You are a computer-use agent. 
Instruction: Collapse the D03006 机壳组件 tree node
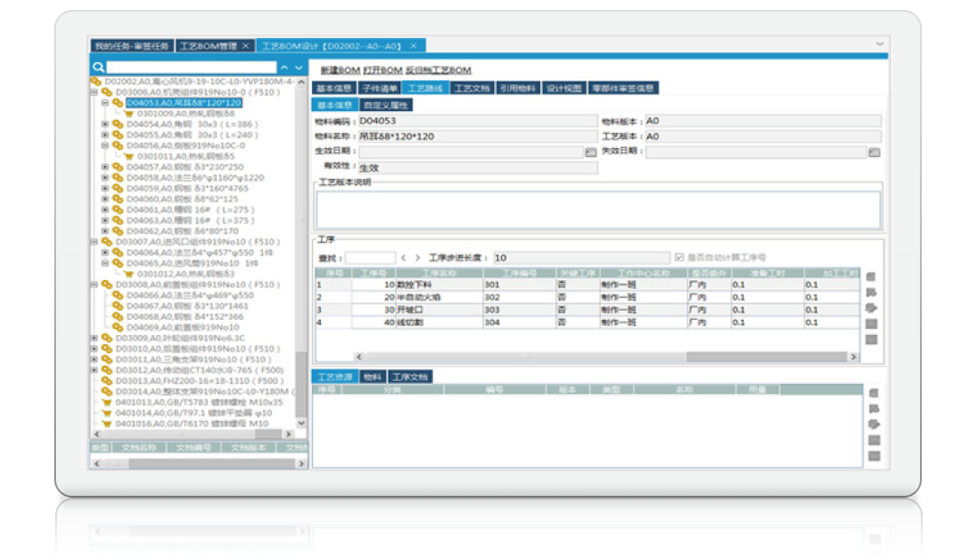coord(94,92)
